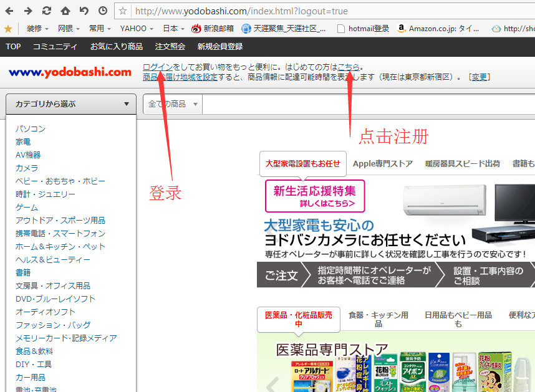Open the カメラ category
Screen dimensions: 535x392
[27, 168]
